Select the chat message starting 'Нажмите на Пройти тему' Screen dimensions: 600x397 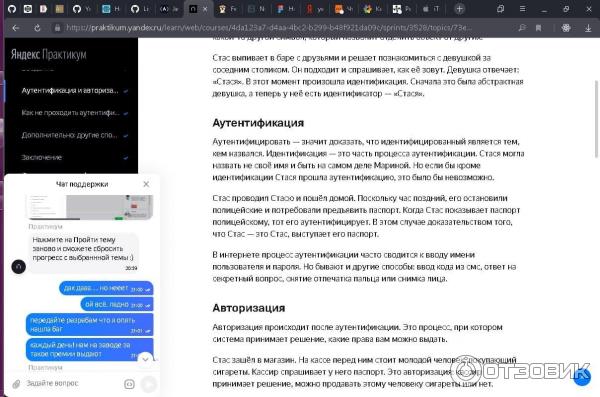83,253
